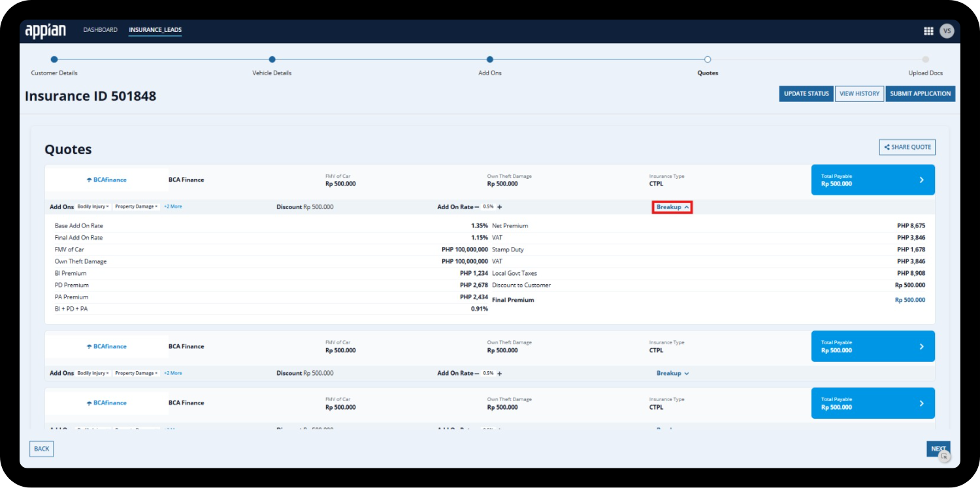Click the Final Premium Rp 500.000 amount
Screen dimensions: 980x488
click(x=910, y=300)
